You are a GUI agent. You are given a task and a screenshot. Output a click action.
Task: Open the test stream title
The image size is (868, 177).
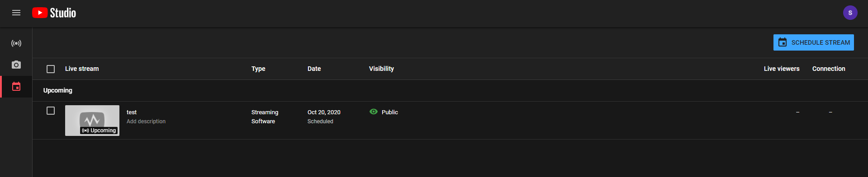(x=132, y=112)
